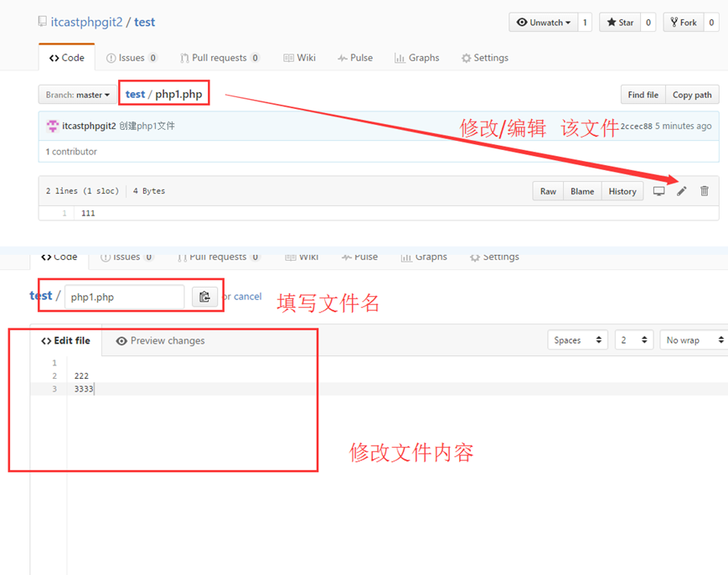
Task: Open the Settings tab in top navigation
Action: (x=485, y=58)
